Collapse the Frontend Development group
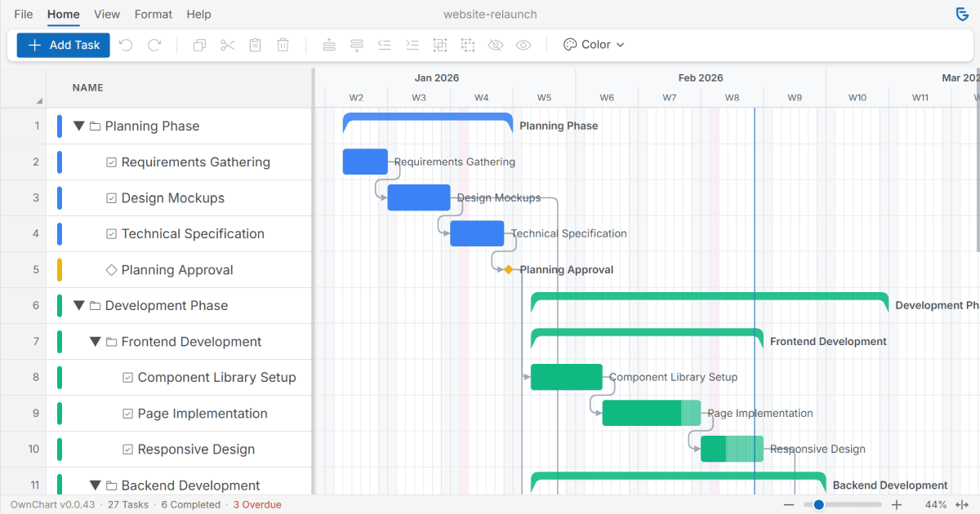The image size is (980, 514). tap(95, 341)
